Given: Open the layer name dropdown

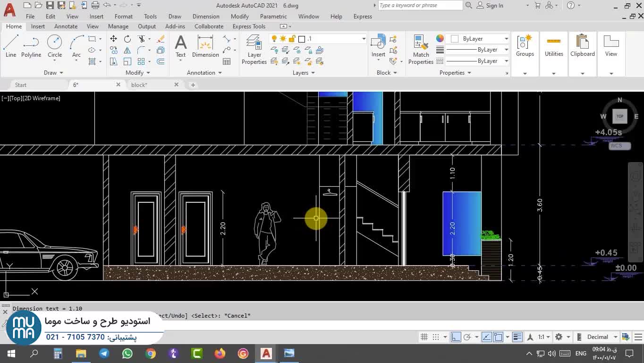Looking at the screenshot, I should [364, 39].
